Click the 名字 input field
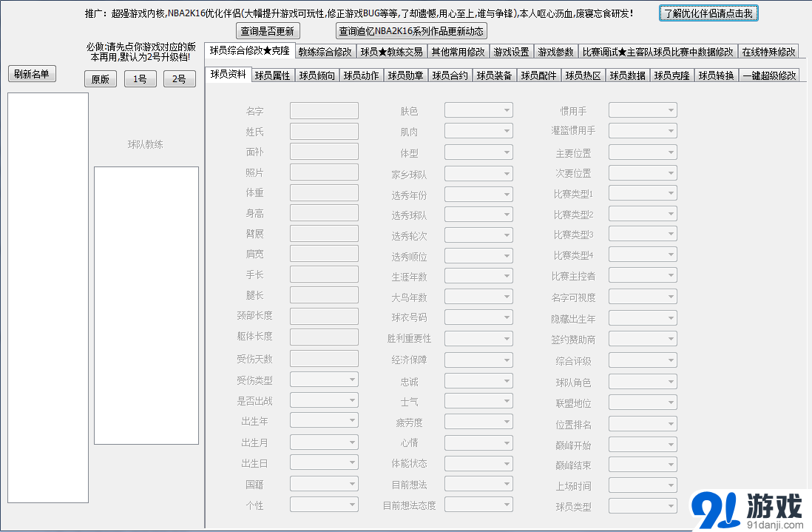 [324, 111]
